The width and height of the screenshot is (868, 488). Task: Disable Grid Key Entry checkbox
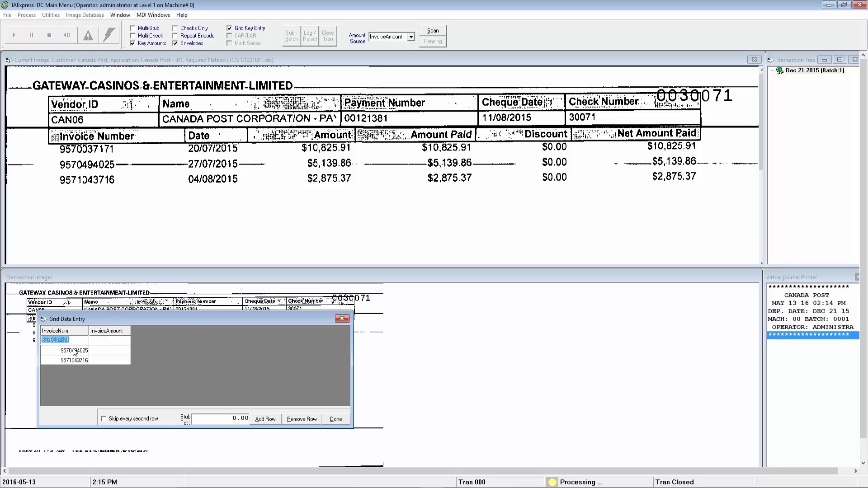click(x=230, y=28)
